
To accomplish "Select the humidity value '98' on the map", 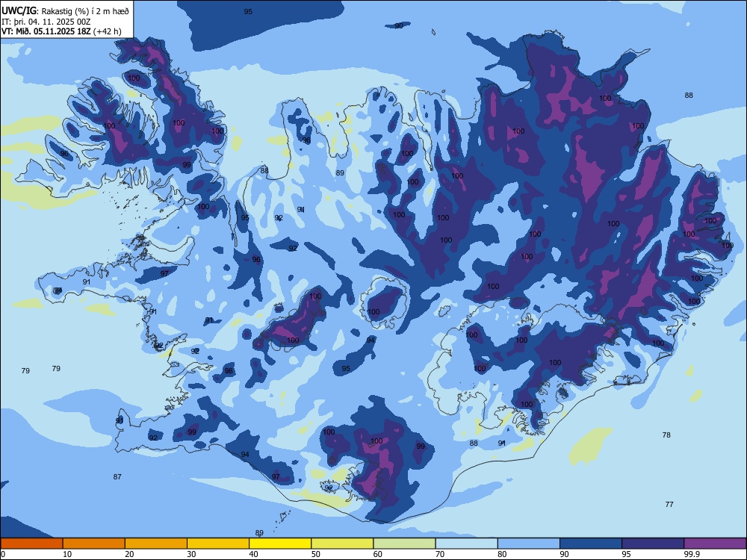I will tap(229, 371).
